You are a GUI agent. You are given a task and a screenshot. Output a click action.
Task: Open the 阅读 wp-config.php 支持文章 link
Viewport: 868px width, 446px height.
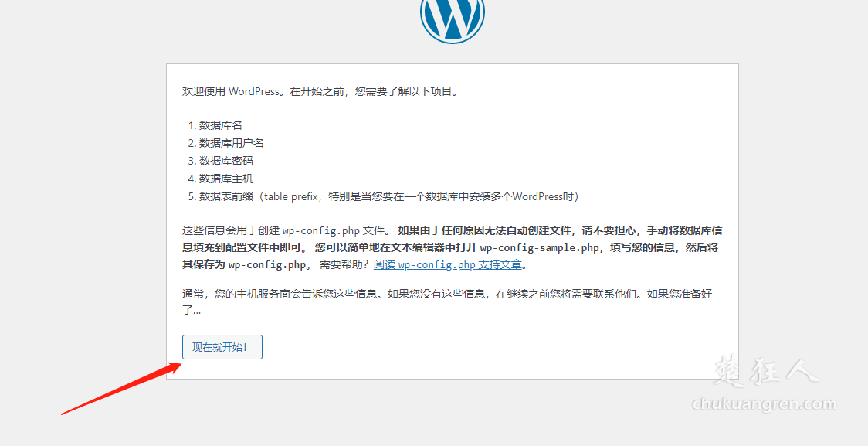[447, 264]
